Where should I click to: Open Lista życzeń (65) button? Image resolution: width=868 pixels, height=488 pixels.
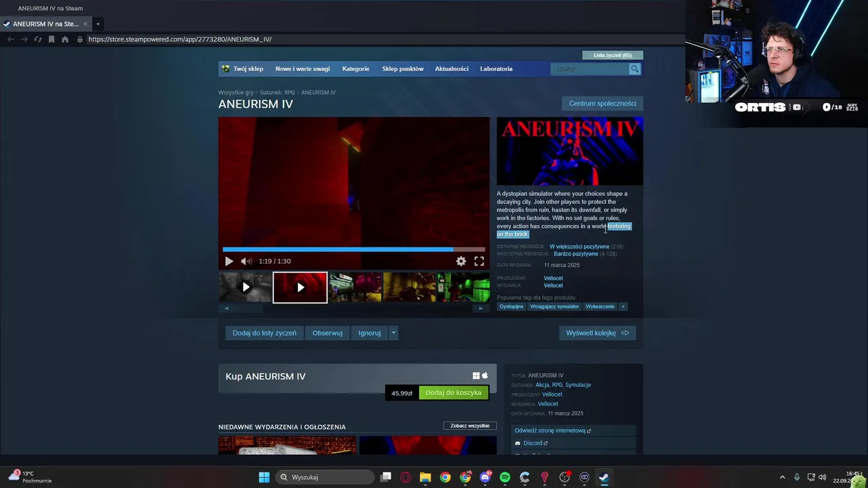click(x=612, y=55)
